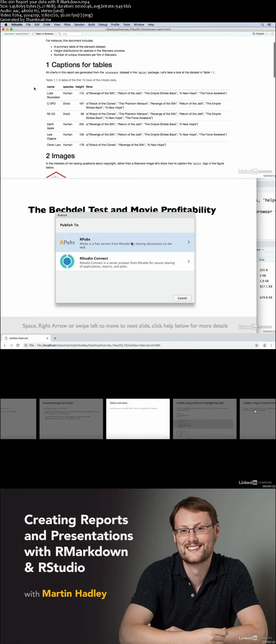Select the 'ioslides features' browser tab
The image size is (276, 644).
[26, 338]
